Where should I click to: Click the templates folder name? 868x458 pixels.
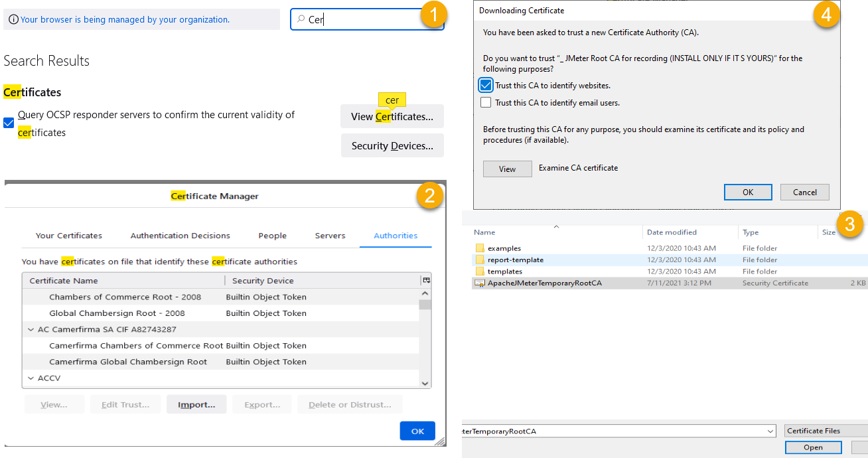[505, 271]
